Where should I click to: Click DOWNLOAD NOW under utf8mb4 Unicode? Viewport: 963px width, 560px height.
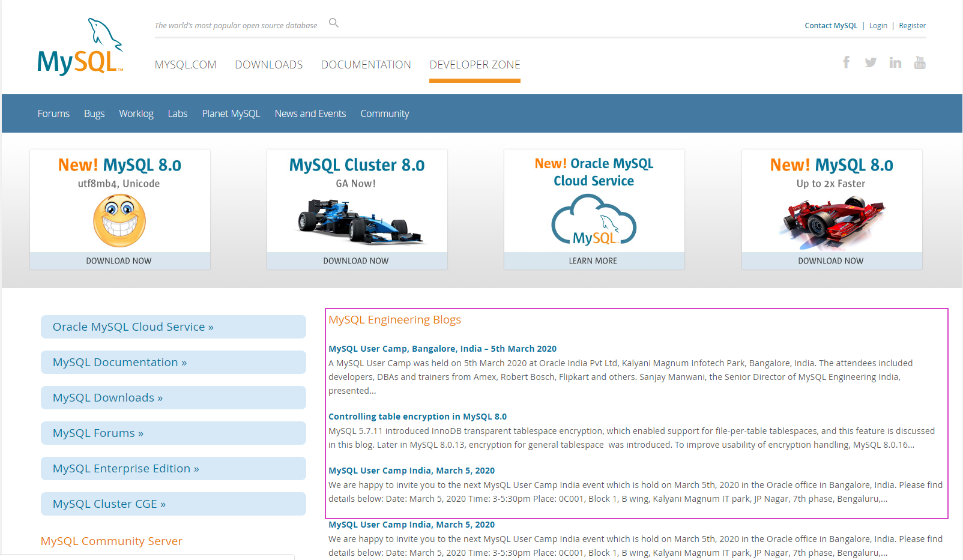[119, 261]
